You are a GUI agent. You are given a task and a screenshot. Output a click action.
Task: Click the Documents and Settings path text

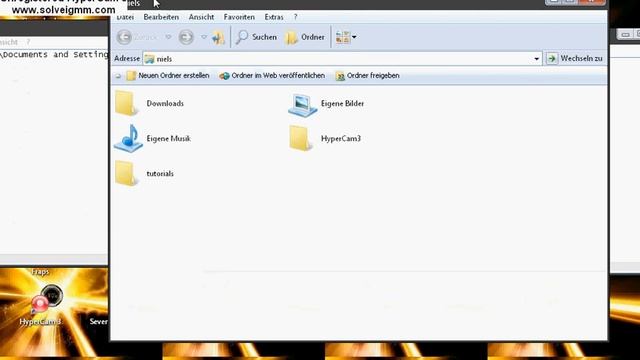point(55,55)
